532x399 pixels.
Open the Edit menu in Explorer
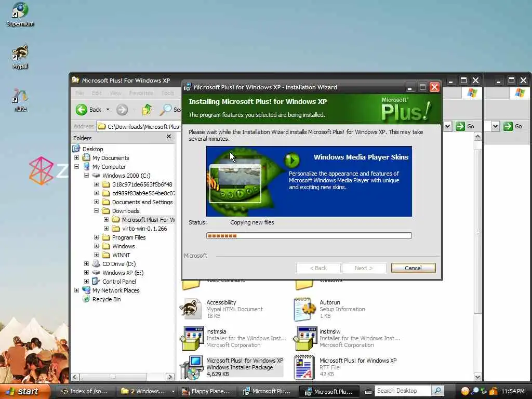point(96,93)
